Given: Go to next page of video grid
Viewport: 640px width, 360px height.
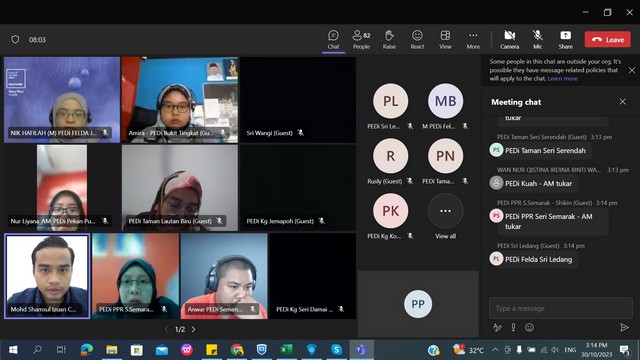Looking at the screenshot, I should pyautogui.click(x=193, y=329).
